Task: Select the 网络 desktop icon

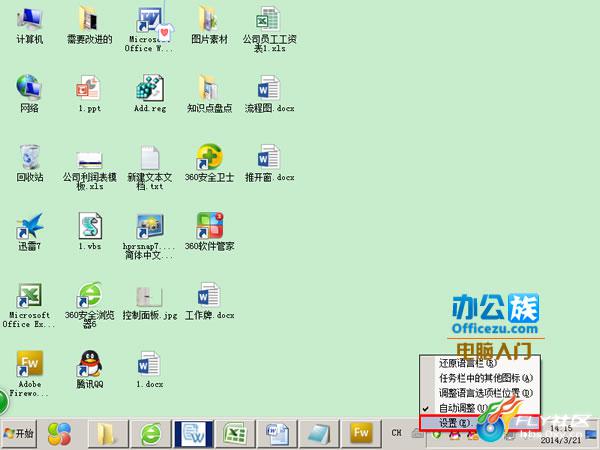Action: 29,94
